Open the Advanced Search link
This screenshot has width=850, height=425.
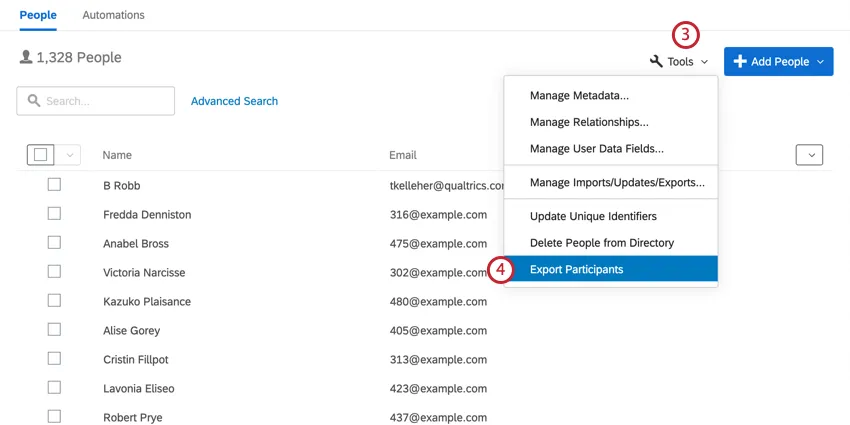[234, 101]
